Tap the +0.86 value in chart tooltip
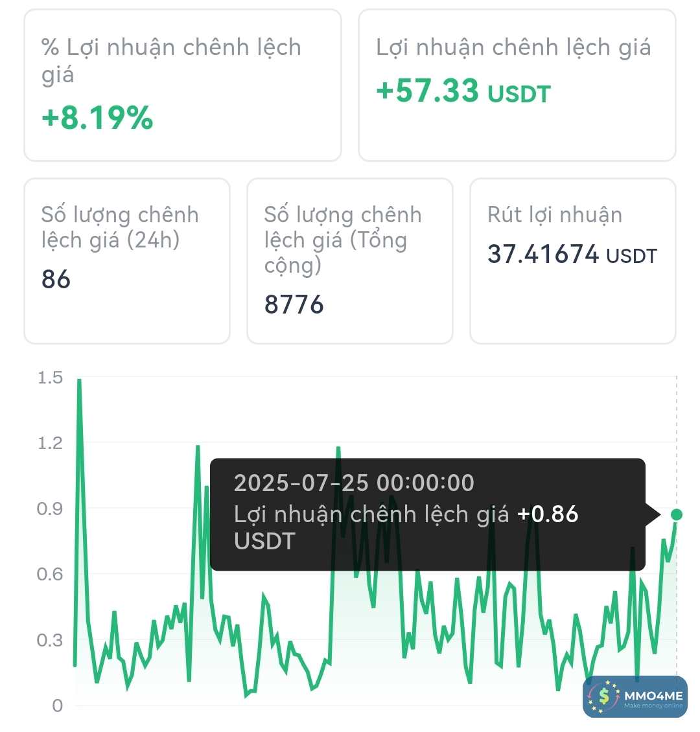Screen dimensions: 700x732 [x=548, y=514]
